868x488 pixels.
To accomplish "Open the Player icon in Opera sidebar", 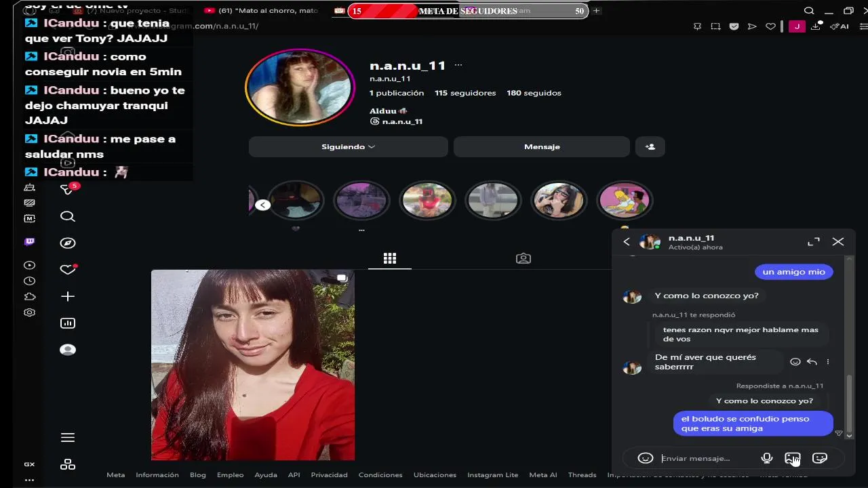I will click(29, 266).
